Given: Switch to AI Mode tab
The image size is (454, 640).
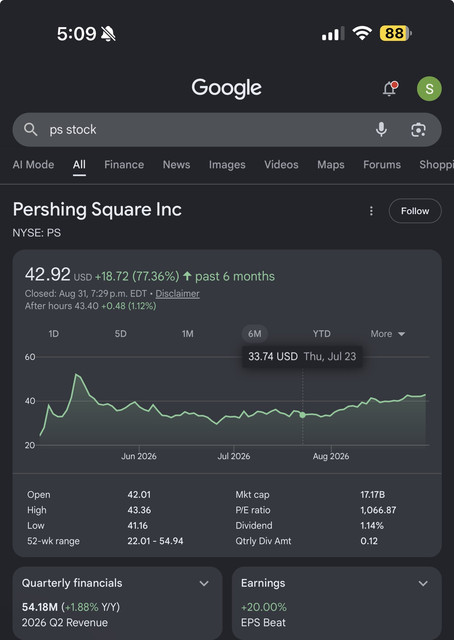Looking at the screenshot, I should click(33, 165).
